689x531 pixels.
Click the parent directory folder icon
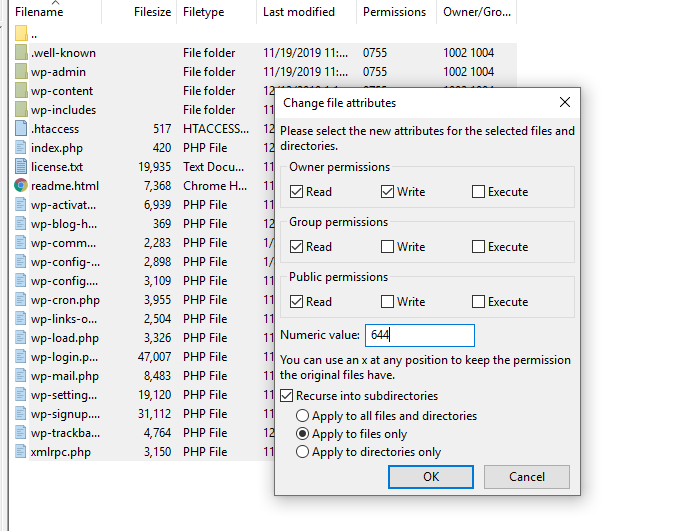click(21, 34)
